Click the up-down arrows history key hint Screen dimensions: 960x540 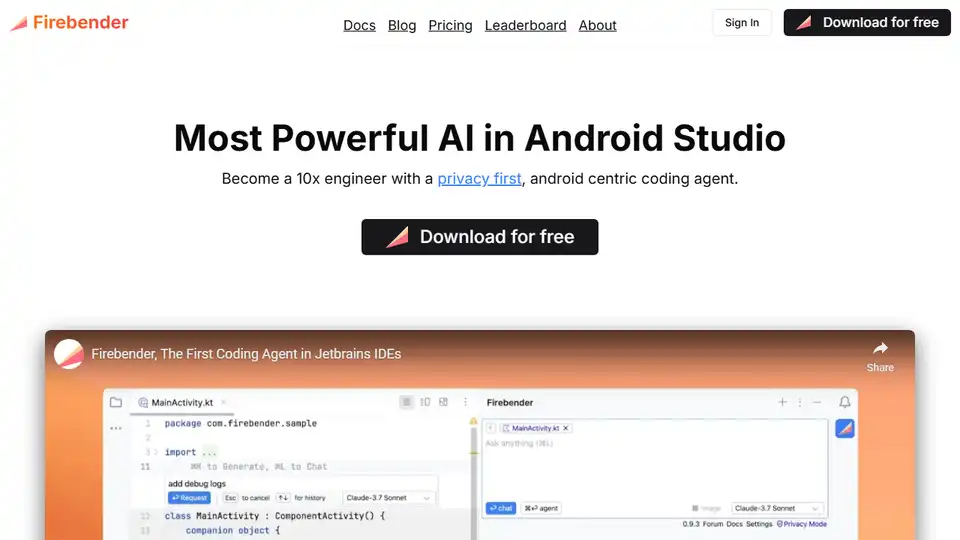coord(283,498)
